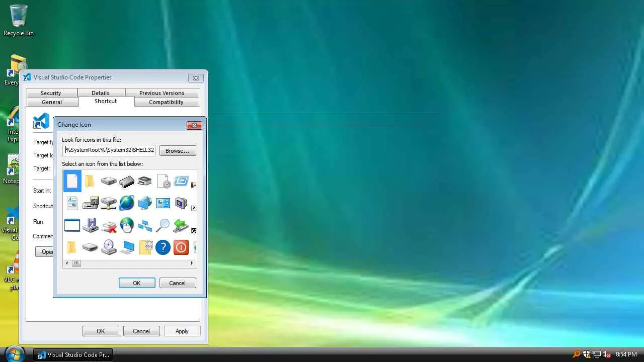Select the magnifying glass search icon
Viewport: 644px width, 362px height.
click(x=163, y=225)
